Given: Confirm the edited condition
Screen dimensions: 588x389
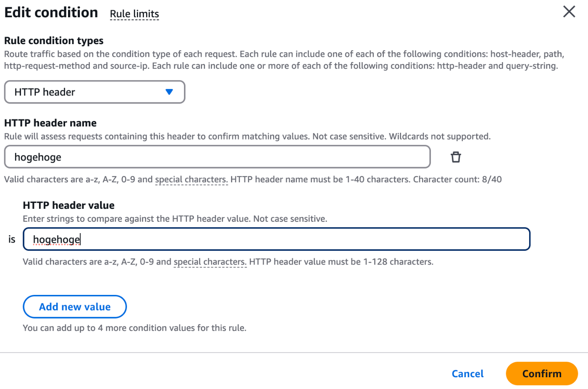Looking at the screenshot, I should 542,373.
